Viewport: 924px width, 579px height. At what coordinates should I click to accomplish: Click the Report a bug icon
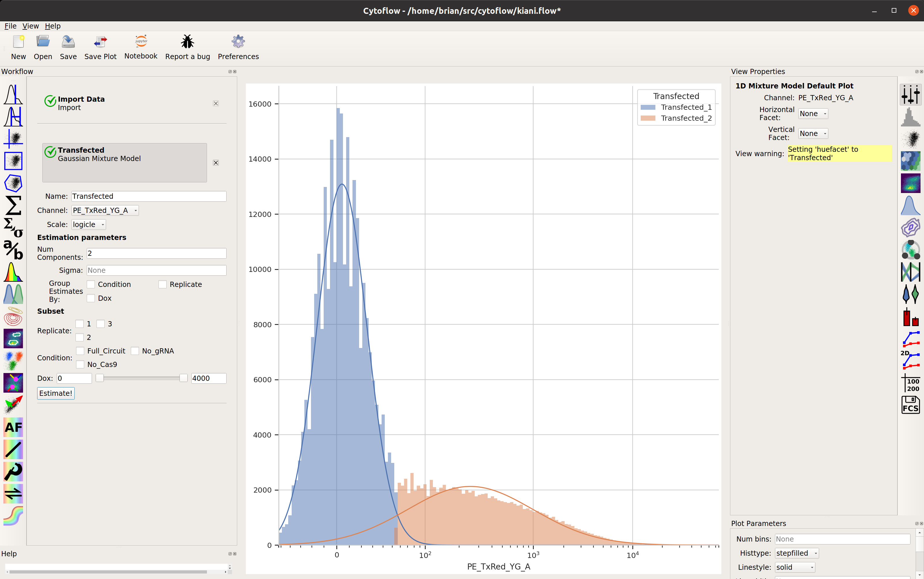187,41
